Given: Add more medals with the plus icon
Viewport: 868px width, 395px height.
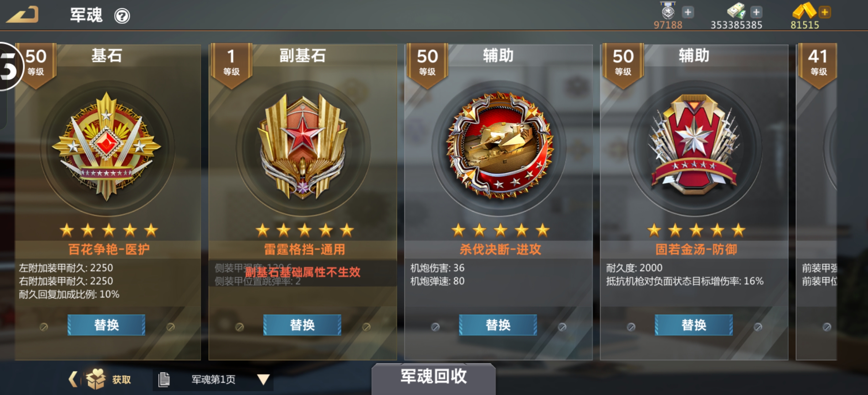Looking at the screenshot, I should pos(688,12).
